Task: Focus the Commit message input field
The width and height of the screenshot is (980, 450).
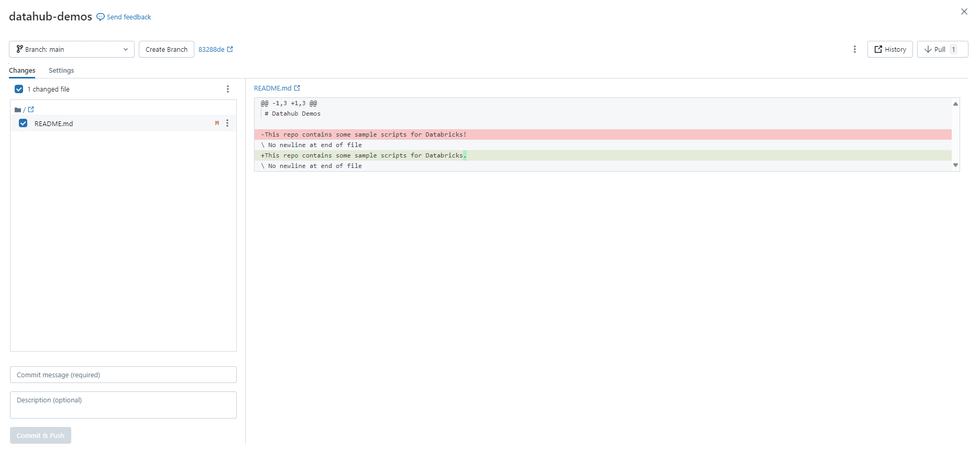Action: (x=123, y=375)
